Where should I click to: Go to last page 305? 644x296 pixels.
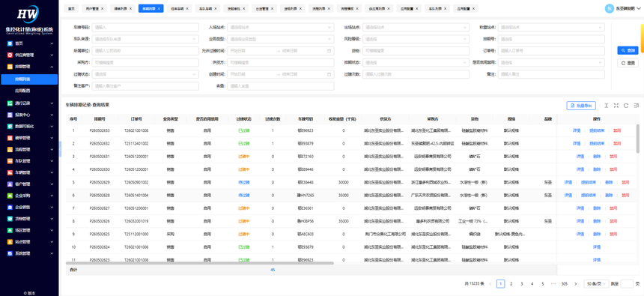click(x=565, y=284)
